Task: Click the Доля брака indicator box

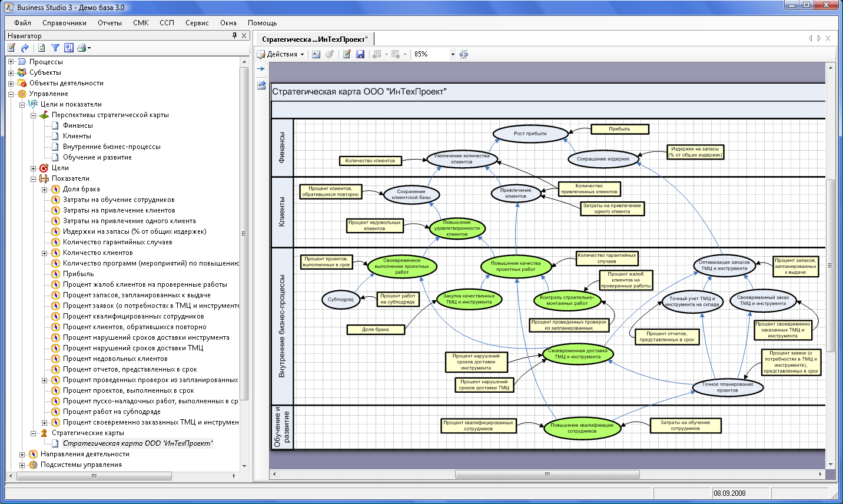Action: tap(376, 330)
